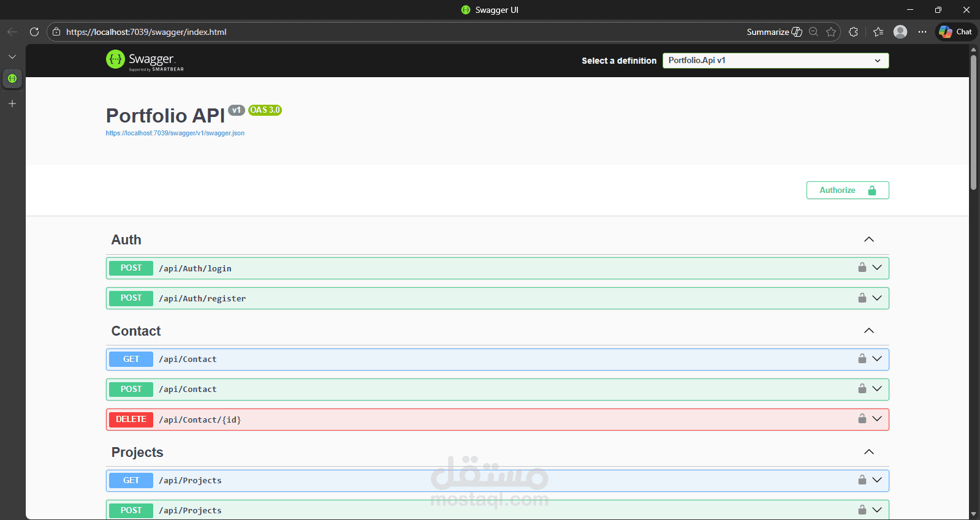
Task: Click the lock on POST /api/Auth/login
Action: (x=862, y=268)
